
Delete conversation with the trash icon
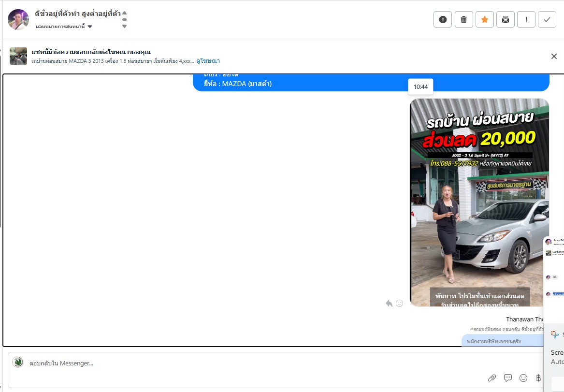[463, 19]
